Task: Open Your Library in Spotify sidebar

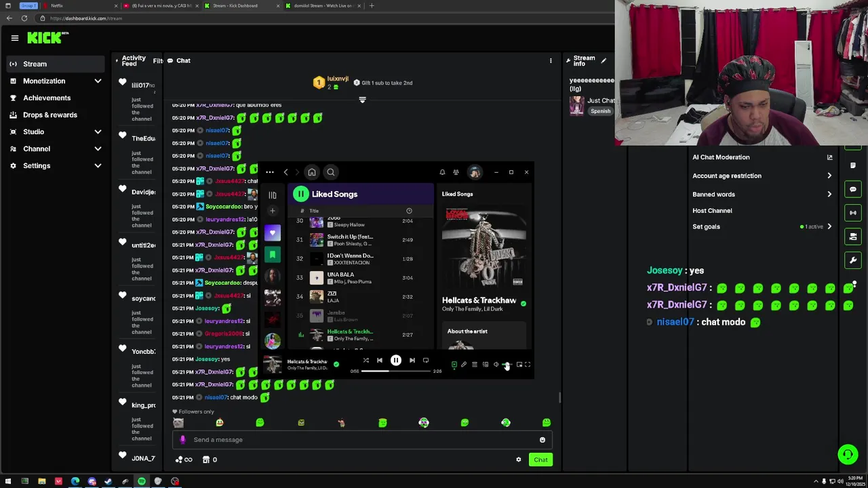Action: tap(273, 195)
